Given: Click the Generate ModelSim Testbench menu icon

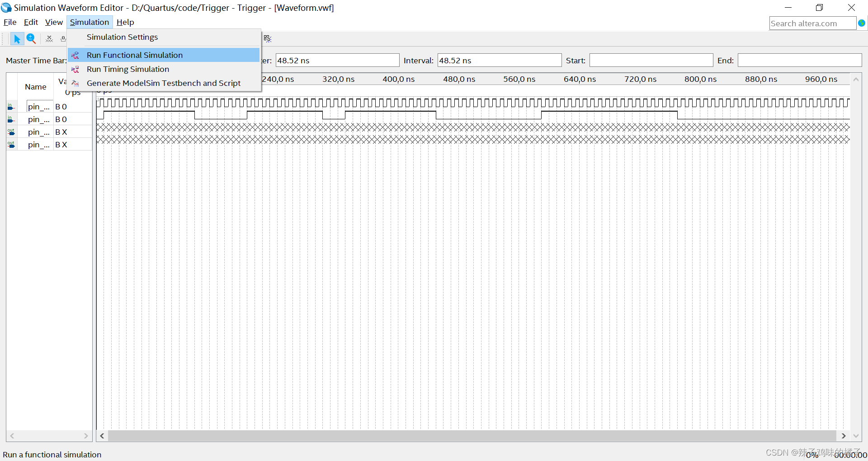Looking at the screenshot, I should coord(75,83).
